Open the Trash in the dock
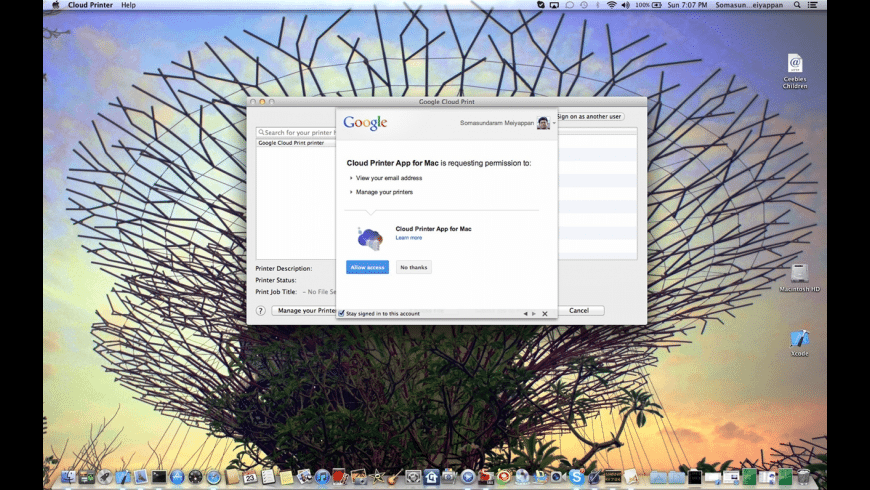Screen dimensions: 870x490 [803, 476]
